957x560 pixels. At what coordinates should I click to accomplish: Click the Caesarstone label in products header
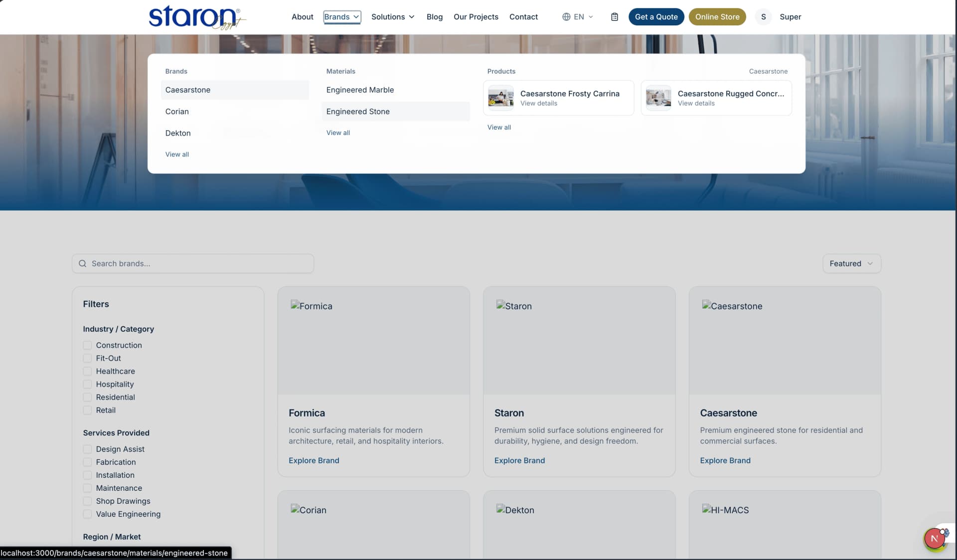click(x=768, y=71)
